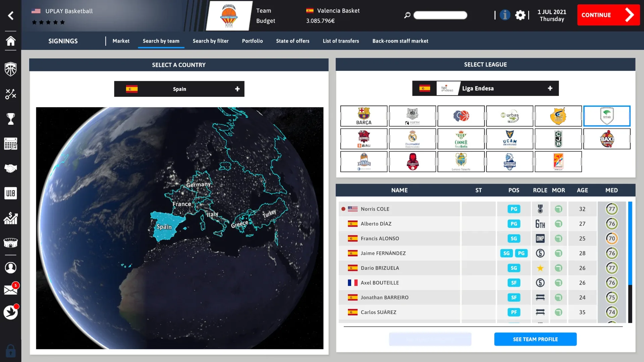
Task: Expand the Spain country dropdown
Action: click(x=179, y=89)
